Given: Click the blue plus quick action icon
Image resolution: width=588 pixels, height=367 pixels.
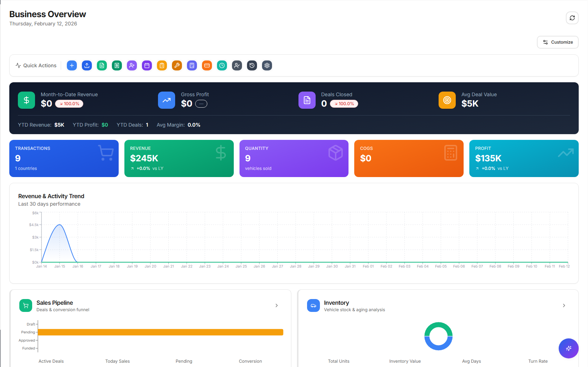Looking at the screenshot, I should pyautogui.click(x=72, y=65).
